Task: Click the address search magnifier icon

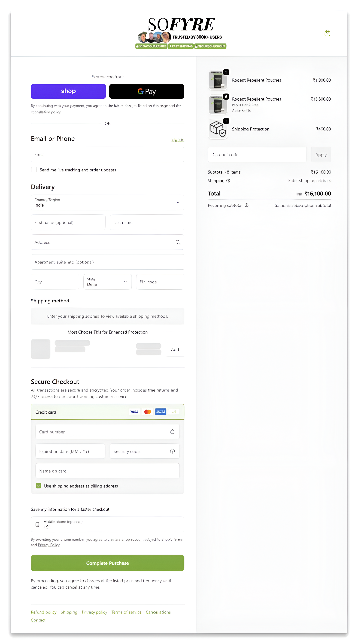Action: pos(178,242)
